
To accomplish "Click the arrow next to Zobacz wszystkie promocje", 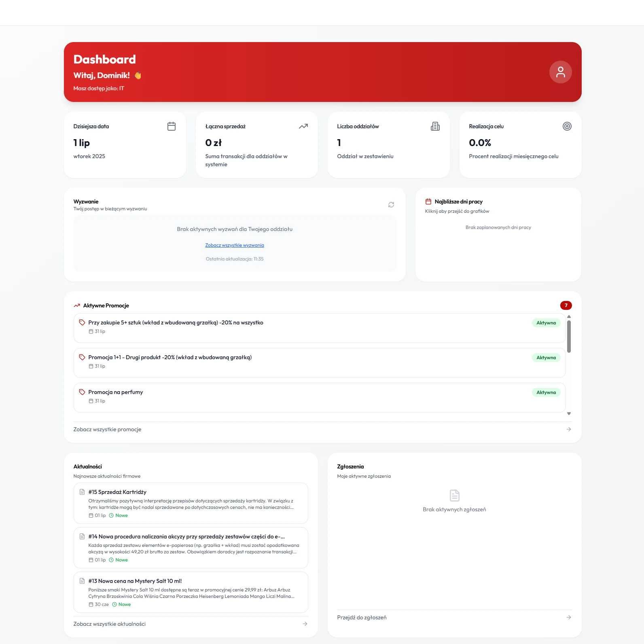I will coord(569,429).
